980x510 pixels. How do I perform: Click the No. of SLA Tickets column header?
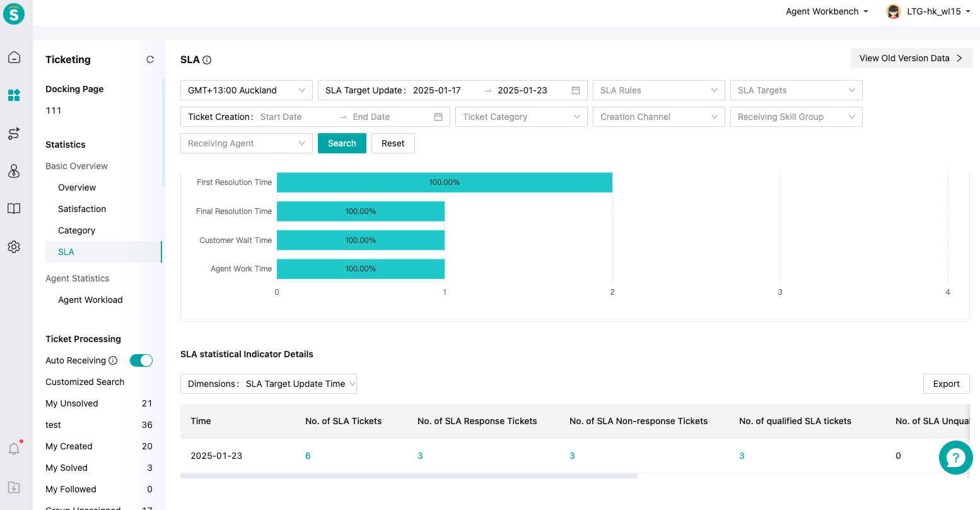[x=344, y=421]
